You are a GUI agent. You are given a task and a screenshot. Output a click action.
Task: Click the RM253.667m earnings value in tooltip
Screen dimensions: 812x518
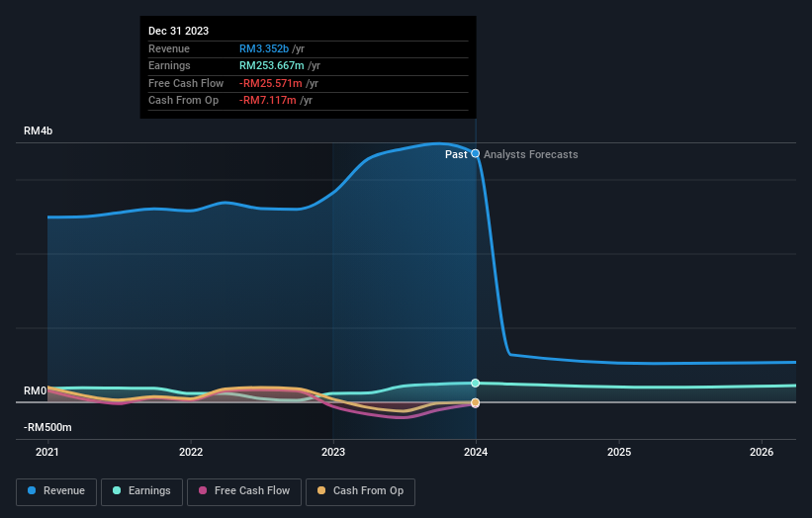pyautogui.click(x=271, y=65)
